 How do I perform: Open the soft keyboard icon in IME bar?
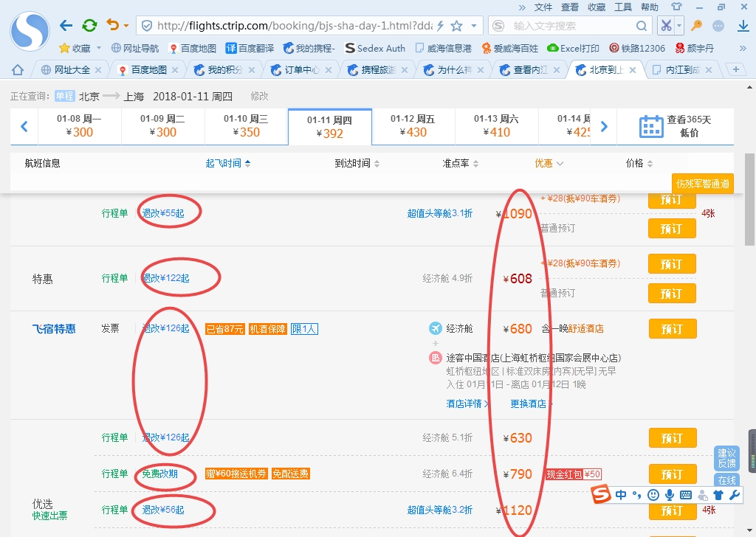tap(686, 495)
